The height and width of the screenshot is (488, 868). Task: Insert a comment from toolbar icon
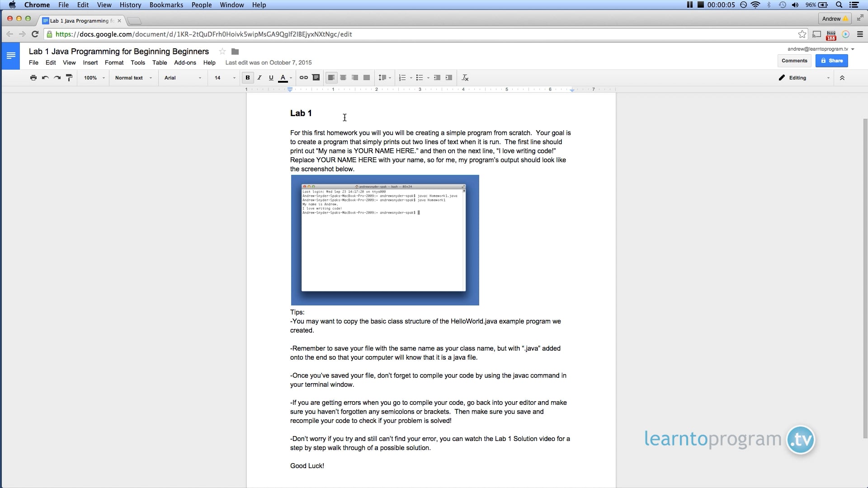[316, 78]
